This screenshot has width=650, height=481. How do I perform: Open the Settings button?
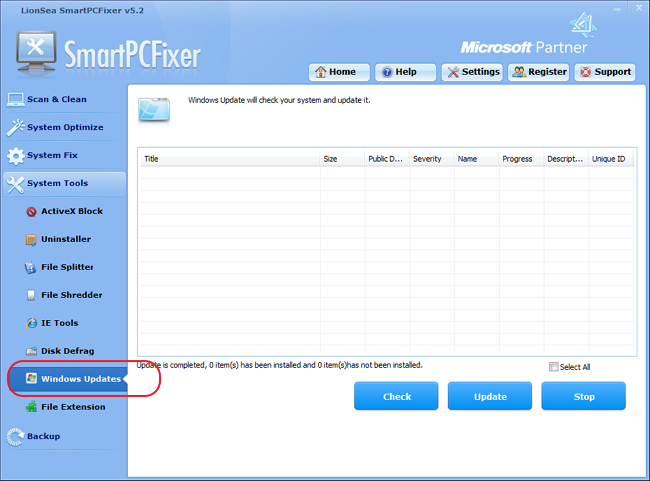click(472, 72)
